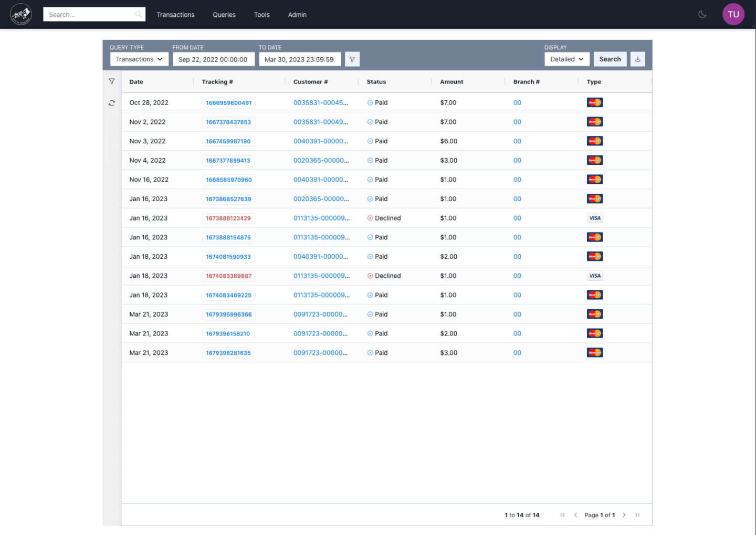Viewport: 756px width, 535px height.
Task: Click inside the From Date field
Action: tap(214, 59)
